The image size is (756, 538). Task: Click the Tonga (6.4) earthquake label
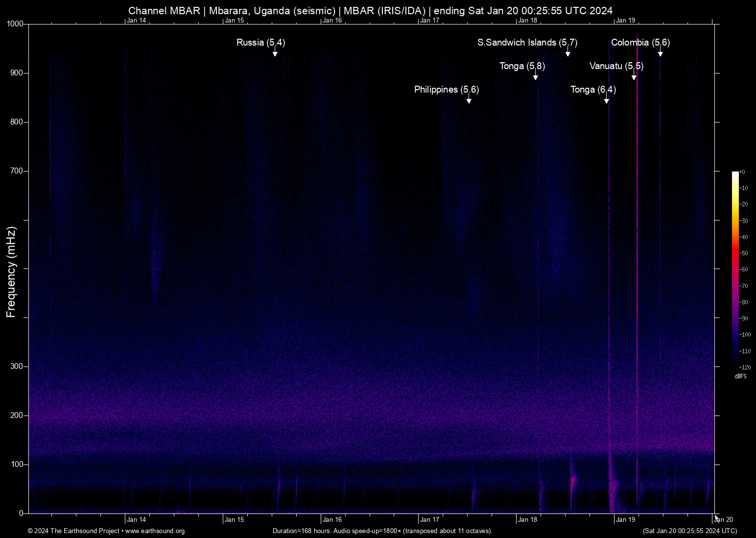pyautogui.click(x=593, y=90)
